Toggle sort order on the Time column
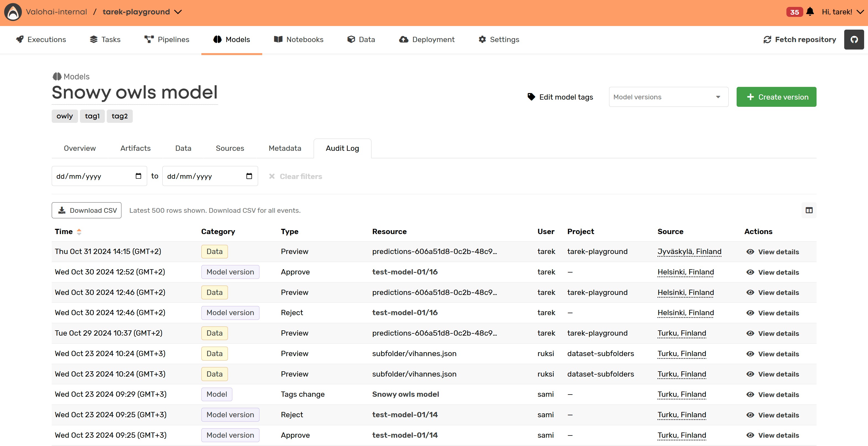Image resolution: width=868 pixels, height=446 pixels. [79, 232]
